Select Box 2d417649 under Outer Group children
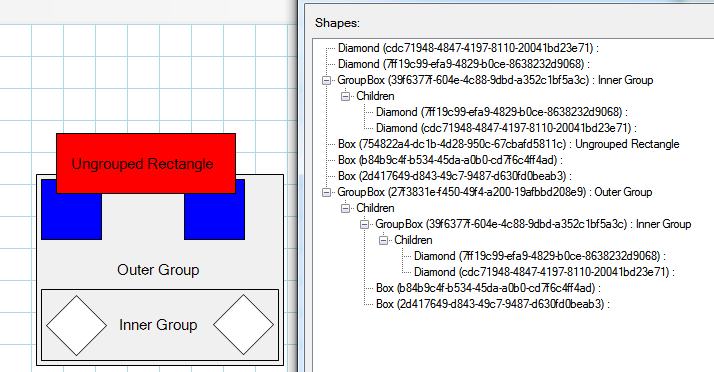Viewport: 714px width, 372px height. click(x=493, y=304)
